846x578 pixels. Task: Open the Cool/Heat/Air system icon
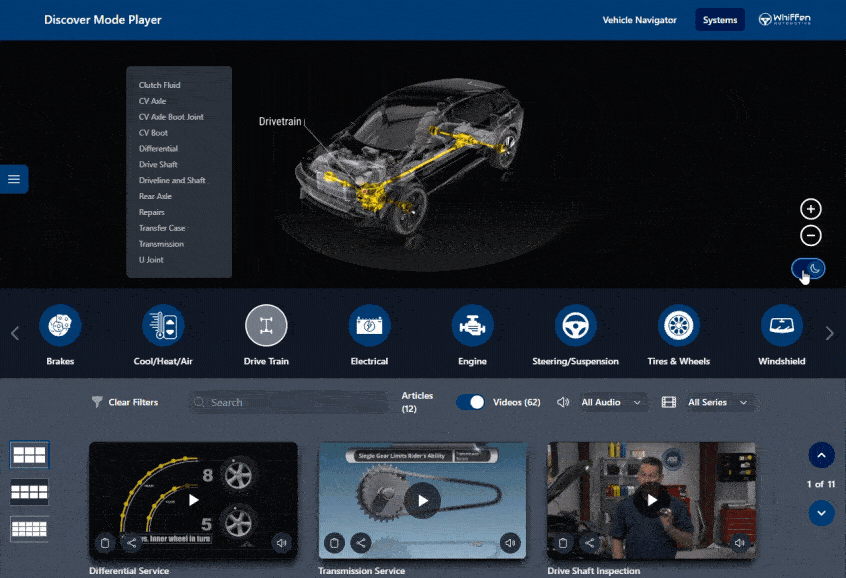(162, 326)
